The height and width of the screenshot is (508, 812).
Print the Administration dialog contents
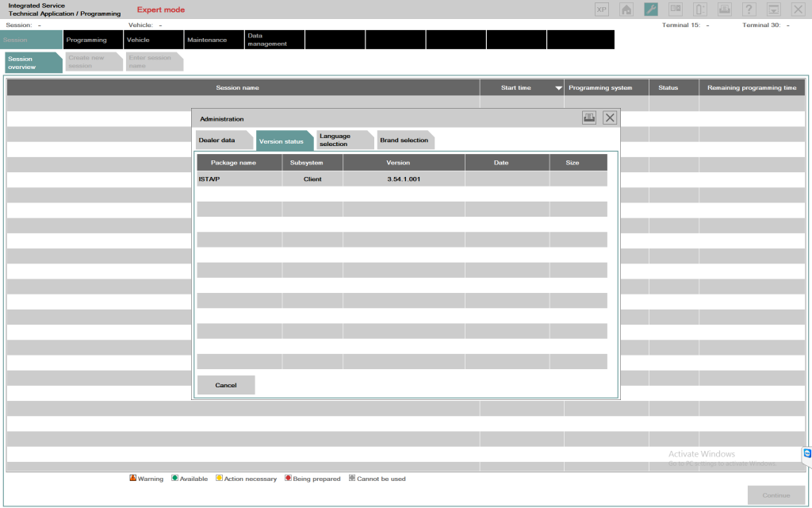tap(589, 117)
